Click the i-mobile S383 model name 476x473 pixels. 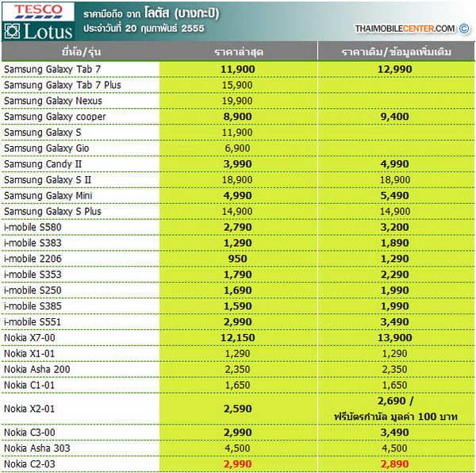coord(33,243)
